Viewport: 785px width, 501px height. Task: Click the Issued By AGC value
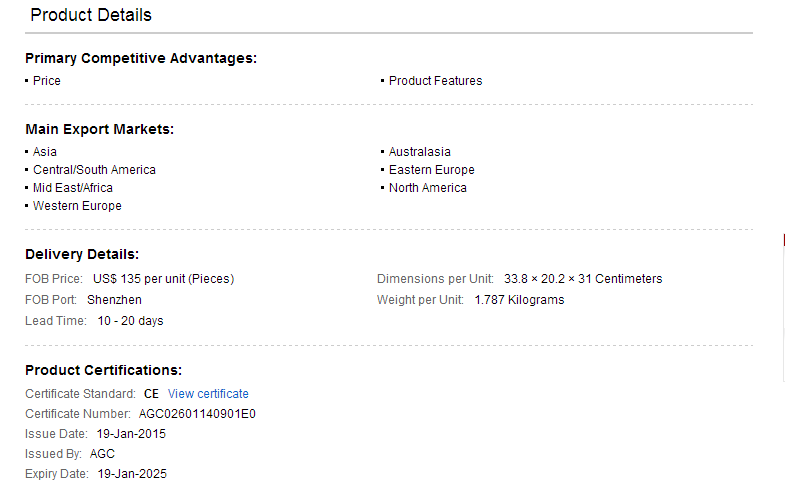(102, 454)
